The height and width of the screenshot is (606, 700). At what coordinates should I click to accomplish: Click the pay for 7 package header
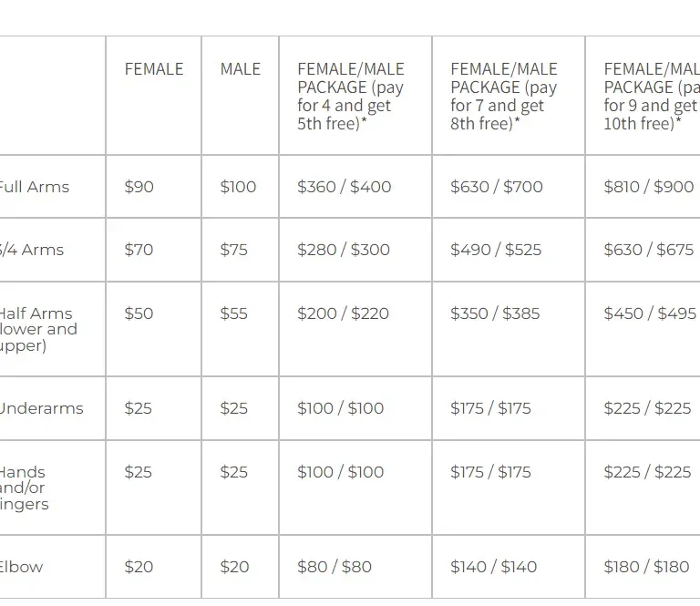click(504, 97)
